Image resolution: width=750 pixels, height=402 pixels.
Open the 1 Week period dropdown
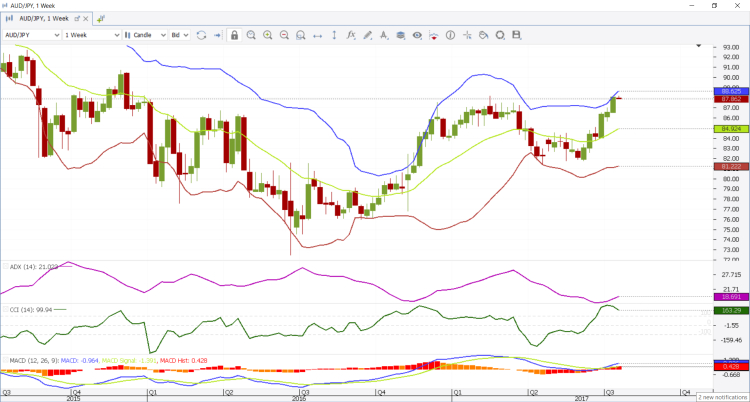[x=92, y=35]
